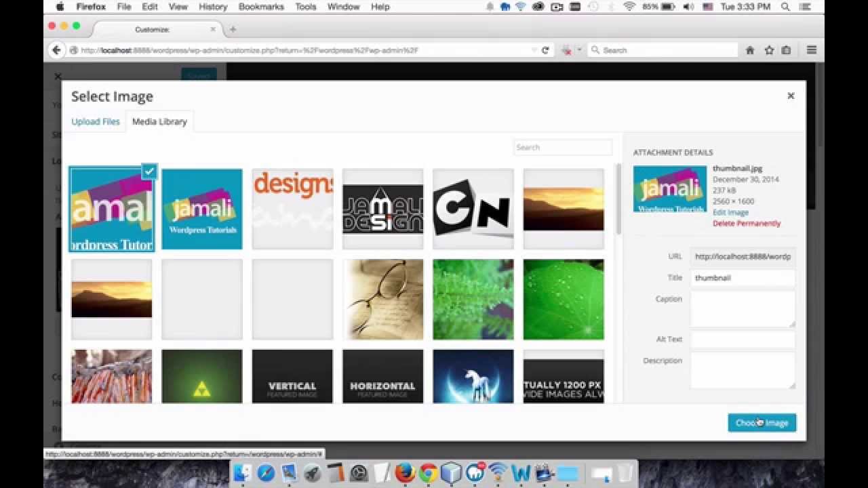
Task: Open the Firefox hamburger menu
Action: (x=812, y=50)
